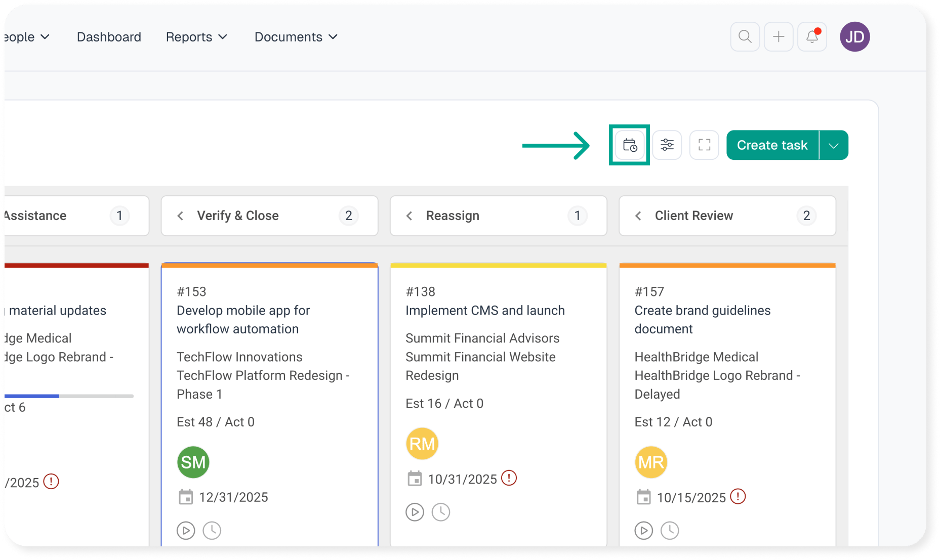This screenshot has width=940, height=560.
Task: Expand the Documents menu
Action: (296, 37)
